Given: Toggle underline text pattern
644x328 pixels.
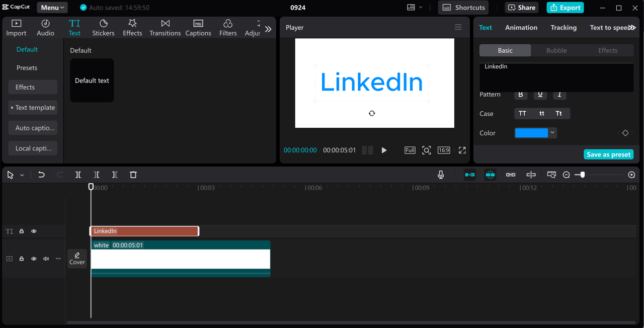Looking at the screenshot, I should [540, 95].
